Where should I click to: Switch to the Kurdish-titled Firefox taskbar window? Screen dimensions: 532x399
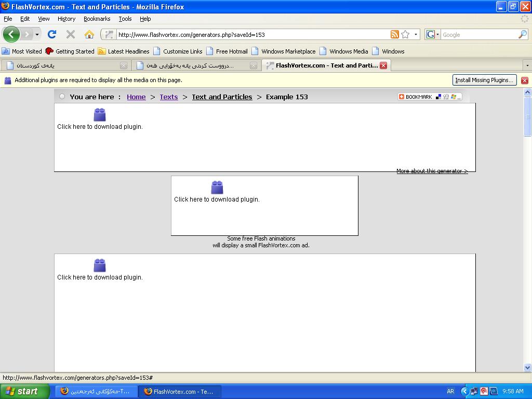(97, 391)
